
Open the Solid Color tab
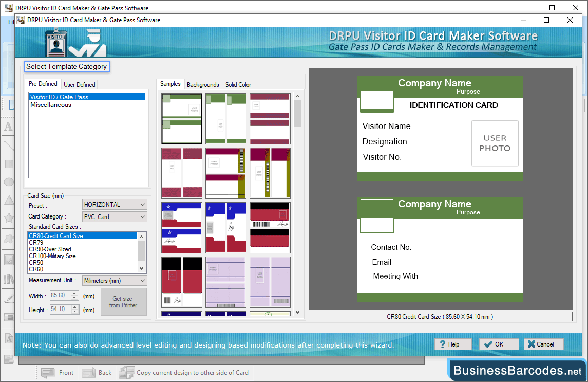tap(238, 84)
